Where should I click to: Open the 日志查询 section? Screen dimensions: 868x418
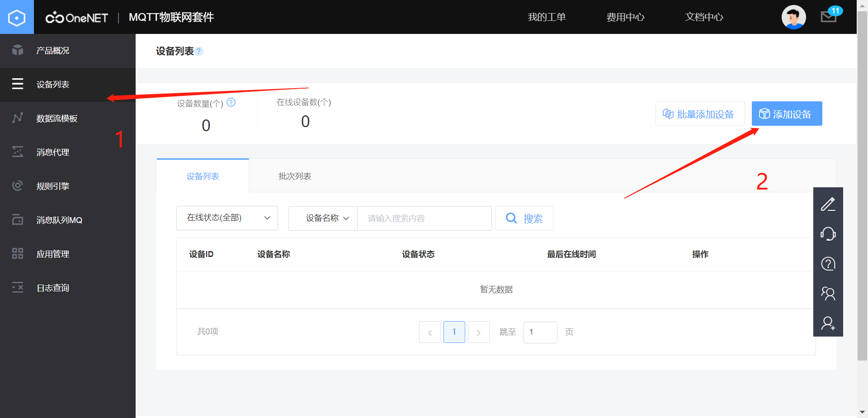[52, 288]
